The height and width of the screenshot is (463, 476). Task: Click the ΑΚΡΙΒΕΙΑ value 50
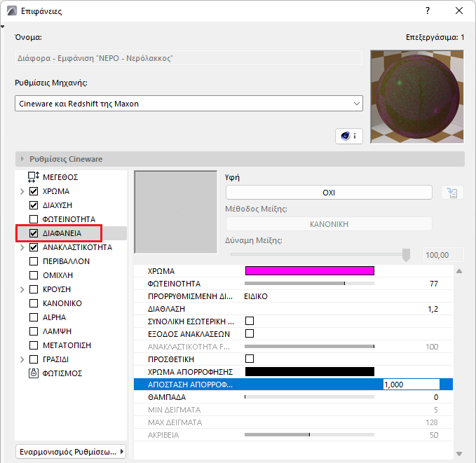pos(434,435)
